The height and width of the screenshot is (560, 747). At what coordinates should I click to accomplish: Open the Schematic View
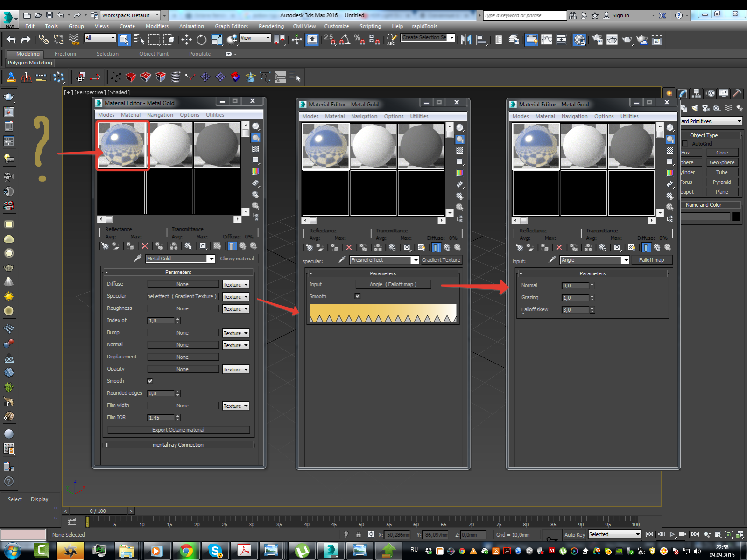click(562, 40)
